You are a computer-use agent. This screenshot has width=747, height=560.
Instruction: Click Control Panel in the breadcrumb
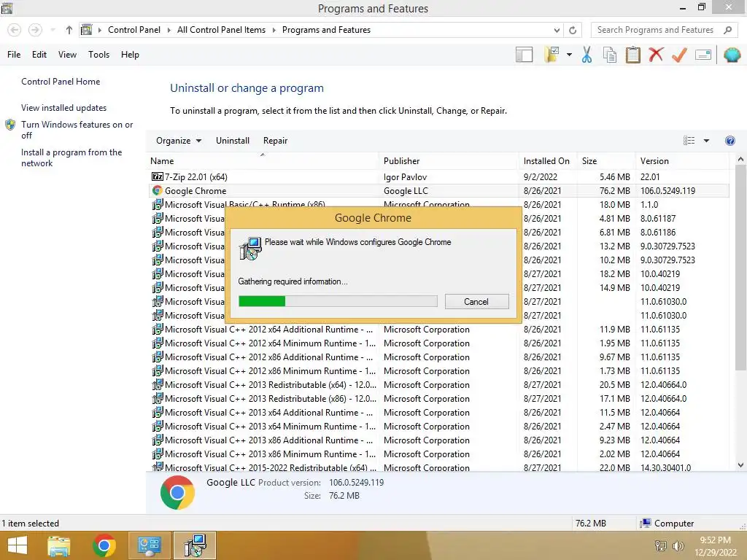click(x=134, y=30)
